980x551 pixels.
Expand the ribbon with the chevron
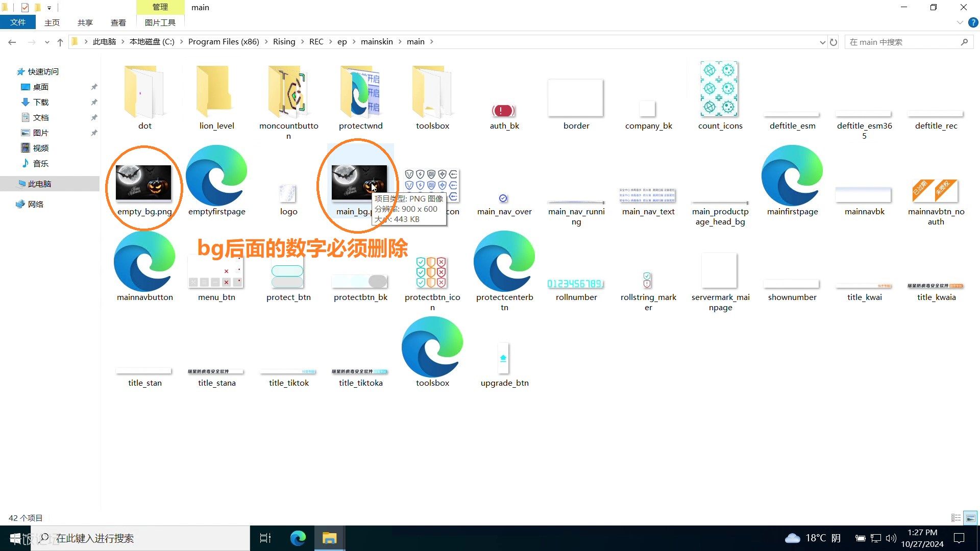[960, 22]
